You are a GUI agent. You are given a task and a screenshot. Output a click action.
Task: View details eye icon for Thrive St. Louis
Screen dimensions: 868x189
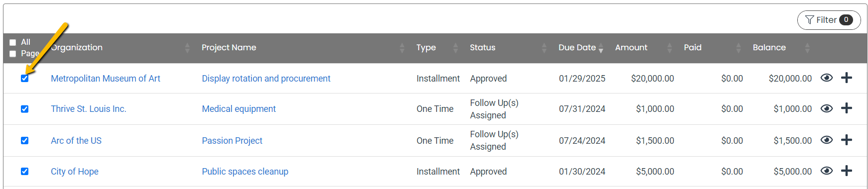tap(826, 108)
